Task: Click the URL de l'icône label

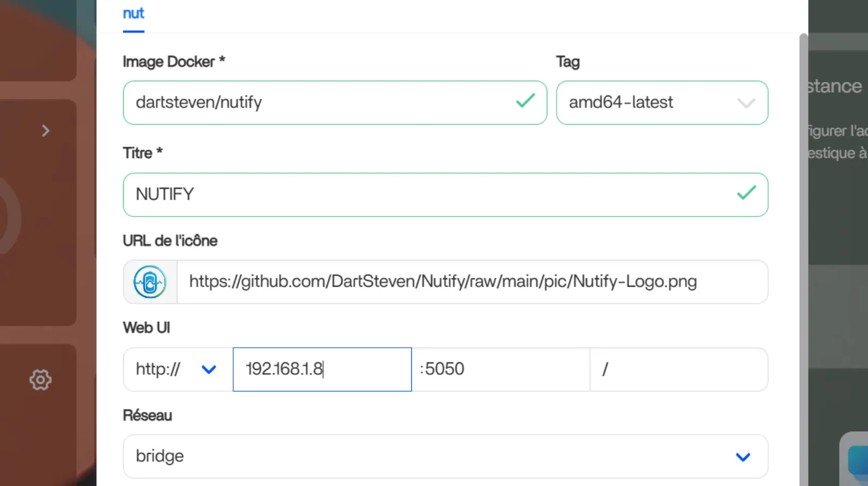Action: click(x=170, y=241)
